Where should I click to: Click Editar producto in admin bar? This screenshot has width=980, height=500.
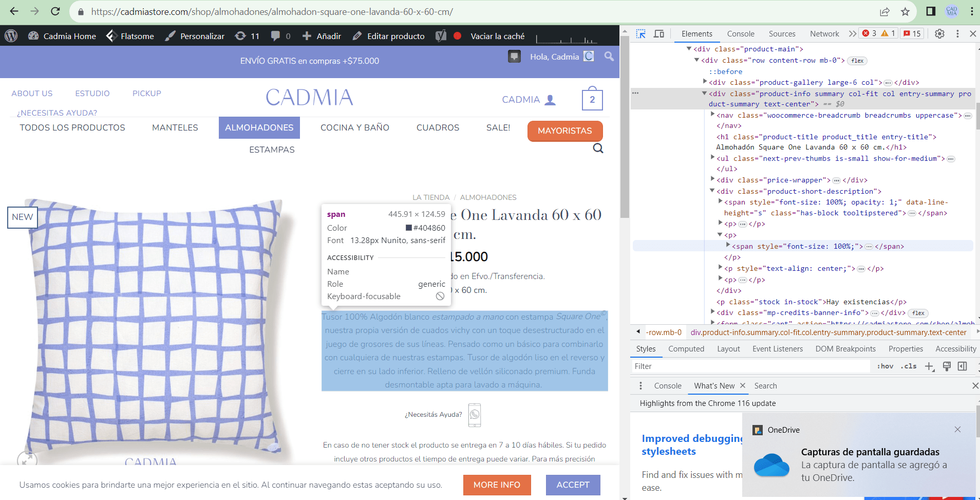[x=389, y=36]
